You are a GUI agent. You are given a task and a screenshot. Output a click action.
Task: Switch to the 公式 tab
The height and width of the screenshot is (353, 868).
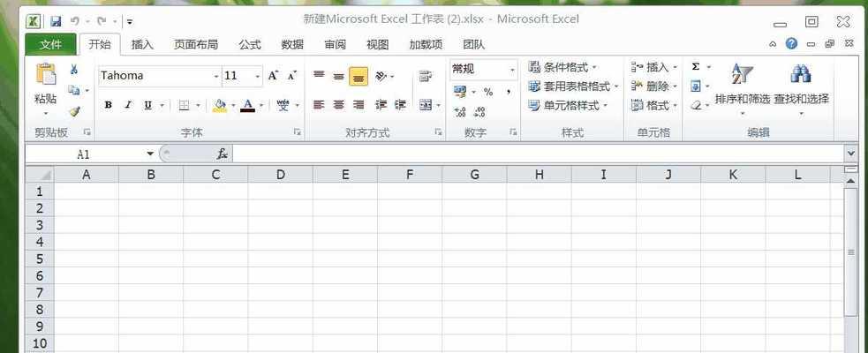coord(250,45)
